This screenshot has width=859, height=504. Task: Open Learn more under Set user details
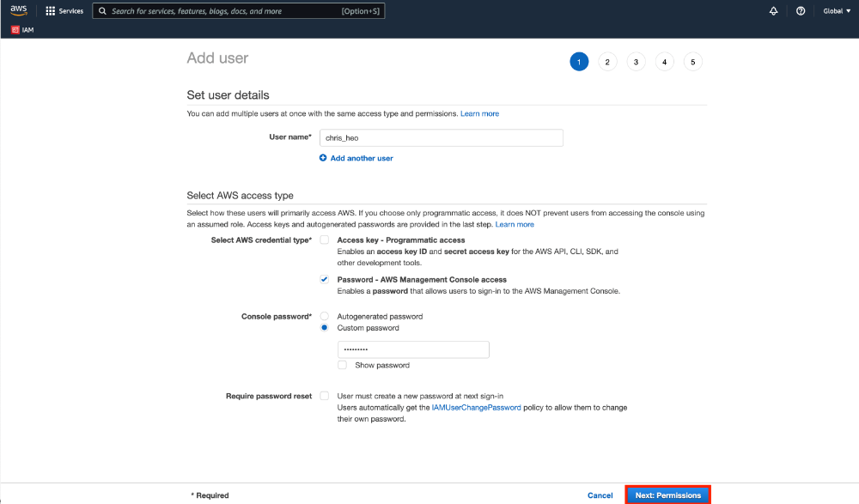[479, 113]
